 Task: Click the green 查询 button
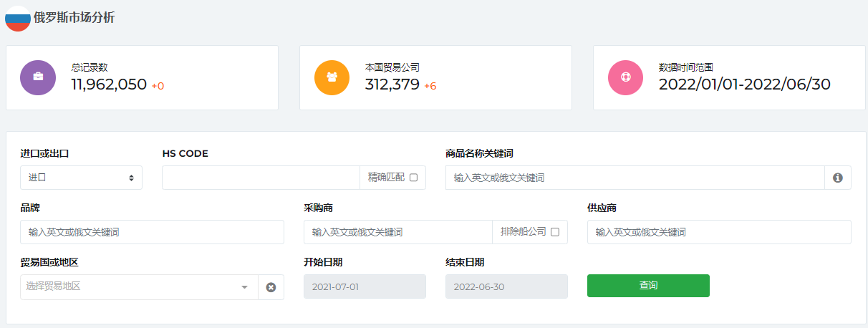click(648, 286)
